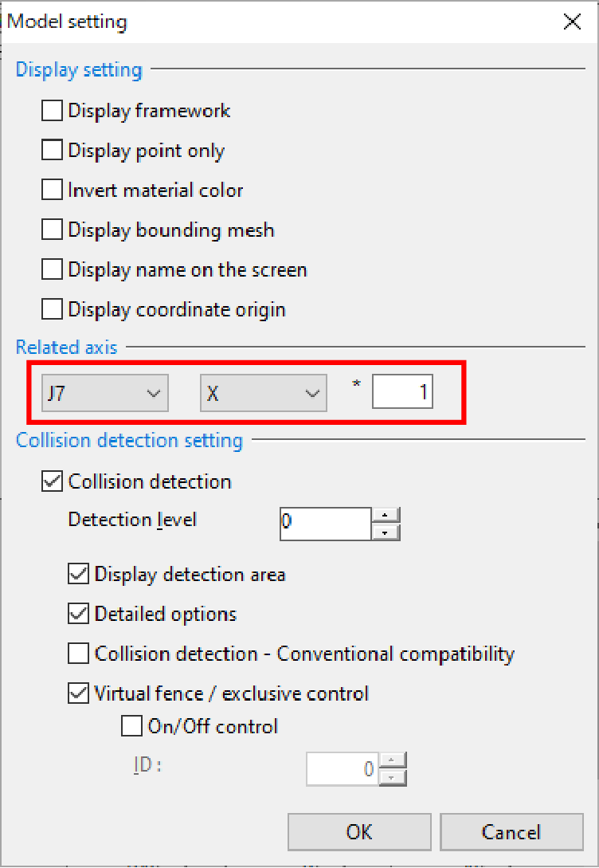Turn on Display name on the screen
Image resolution: width=599 pixels, height=868 pixels.
tap(53, 270)
